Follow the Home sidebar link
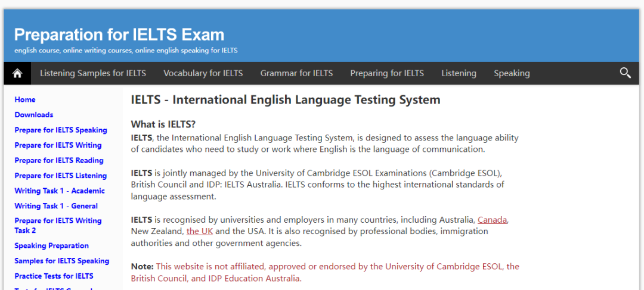 25,99
